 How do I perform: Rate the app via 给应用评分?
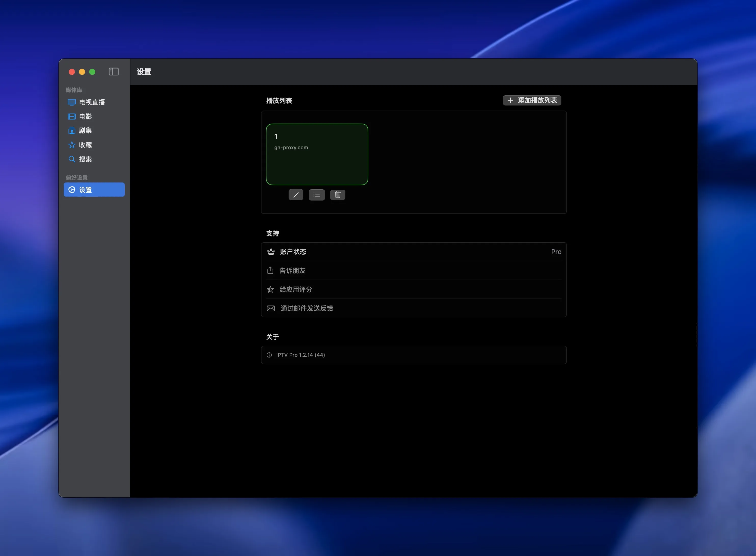[x=414, y=289]
